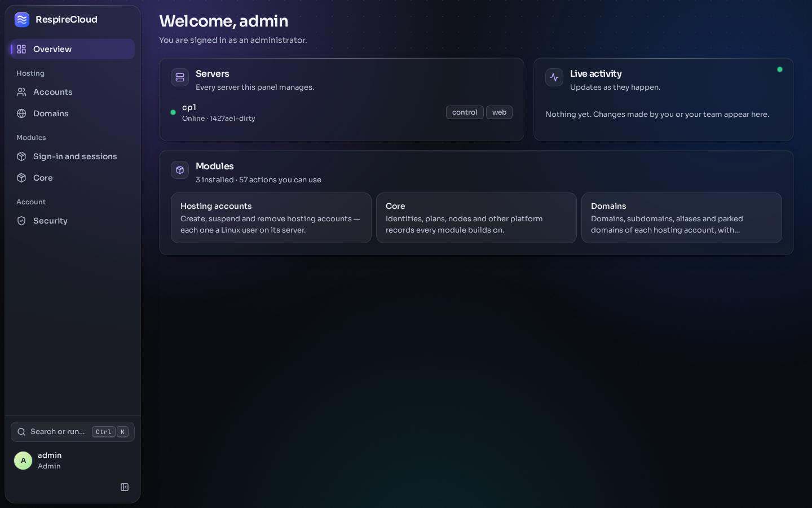Image resolution: width=812 pixels, height=508 pixels.
Task: Click the RespireCloud logo icon
Action: (x=22, y=20)
